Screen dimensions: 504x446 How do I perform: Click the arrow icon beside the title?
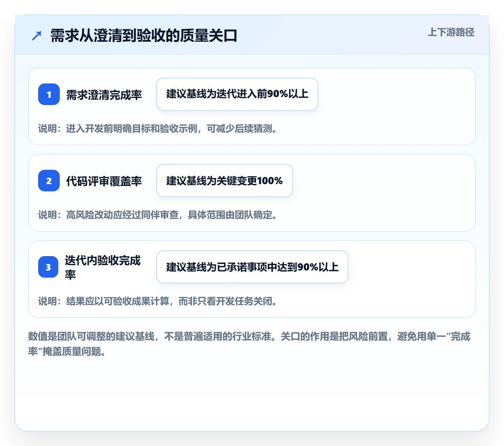(x=37, y=36)
